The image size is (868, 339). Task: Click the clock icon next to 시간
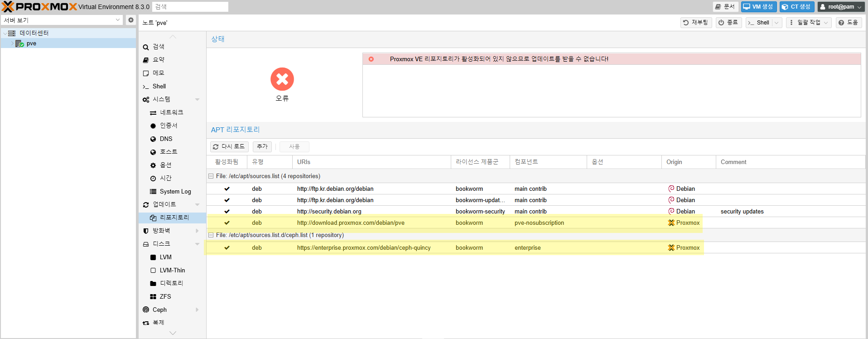click(x=153, y=178)
